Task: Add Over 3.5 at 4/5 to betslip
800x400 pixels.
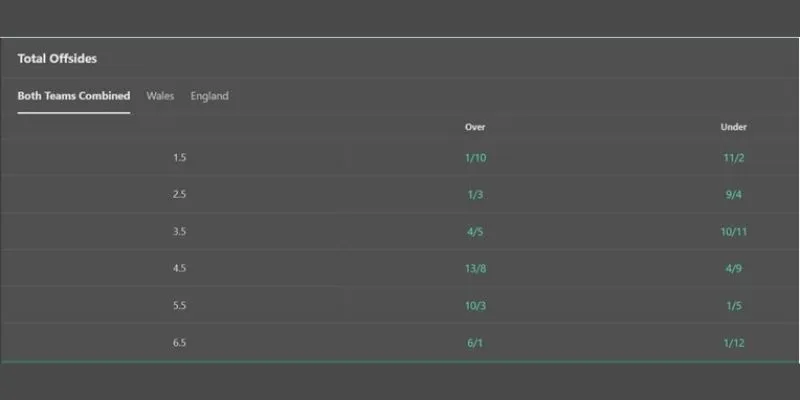Action: coord(475,232)
